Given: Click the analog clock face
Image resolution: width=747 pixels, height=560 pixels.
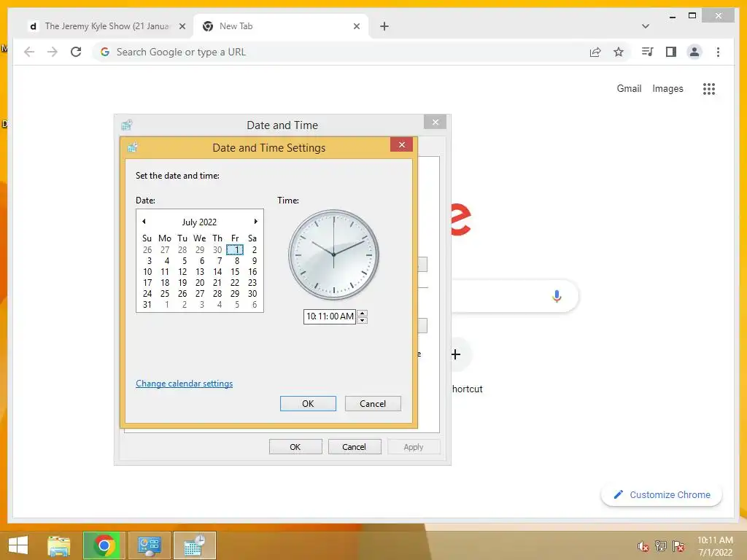Looking at the screenshot, I should [x=333, y=254].
